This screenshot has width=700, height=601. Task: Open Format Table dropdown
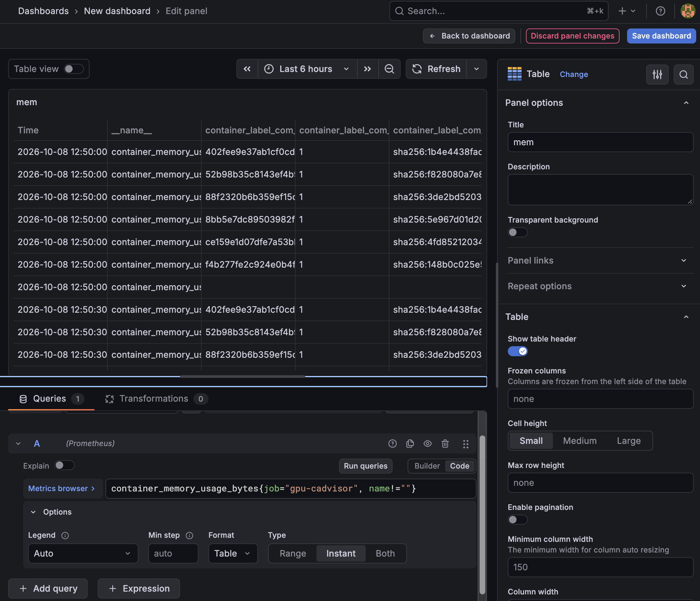233,553
